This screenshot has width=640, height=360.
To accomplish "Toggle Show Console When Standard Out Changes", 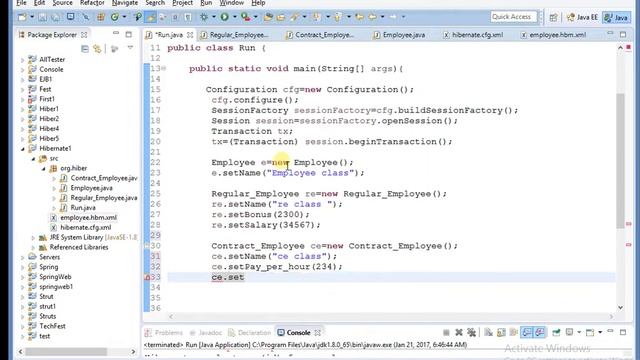I will coord(527,333).
